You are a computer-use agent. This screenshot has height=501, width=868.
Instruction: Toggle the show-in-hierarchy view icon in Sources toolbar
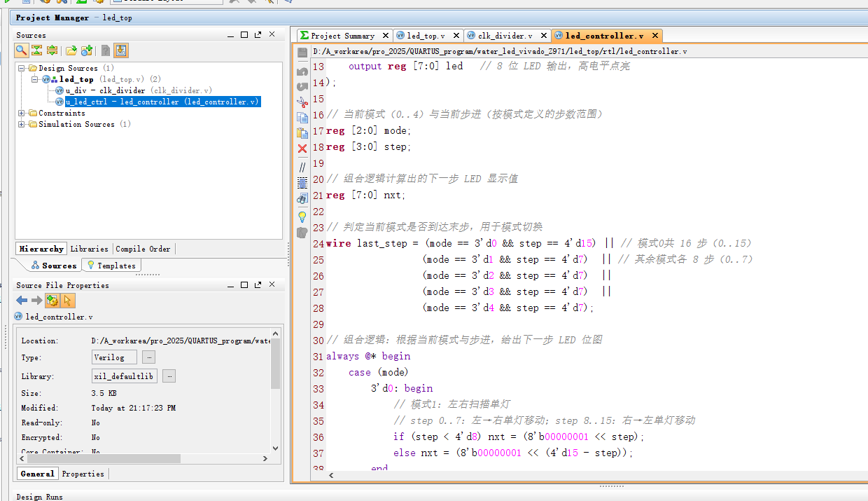121,50
